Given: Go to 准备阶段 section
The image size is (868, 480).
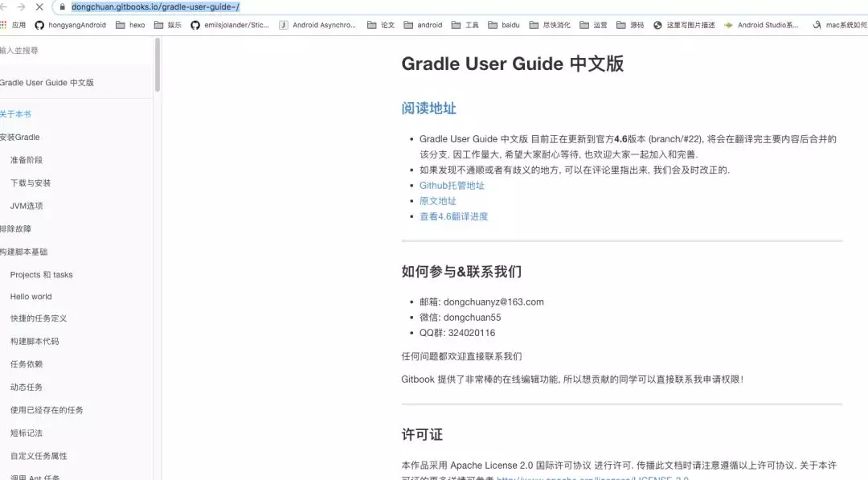Looking at the screenshot, I should (26, 160).
